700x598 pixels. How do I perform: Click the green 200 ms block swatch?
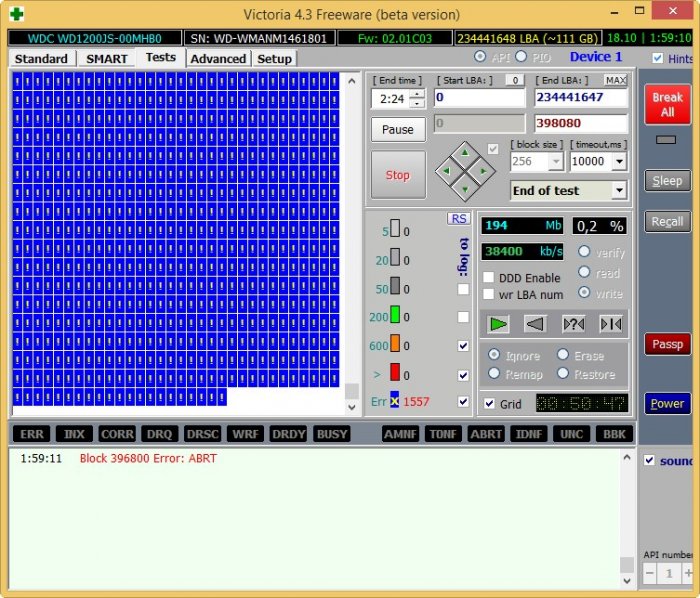point(395,315)
